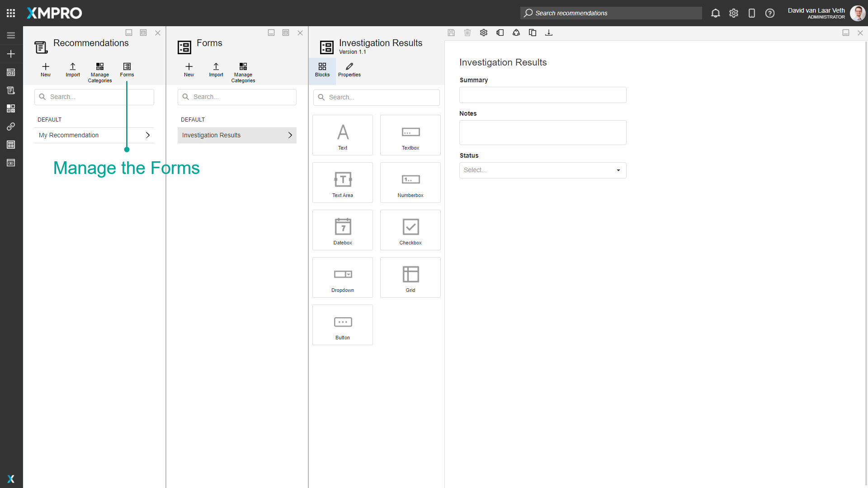Add a Grid block to the form
This screenshot has height=488, width=868.
(x=410, y=277)
